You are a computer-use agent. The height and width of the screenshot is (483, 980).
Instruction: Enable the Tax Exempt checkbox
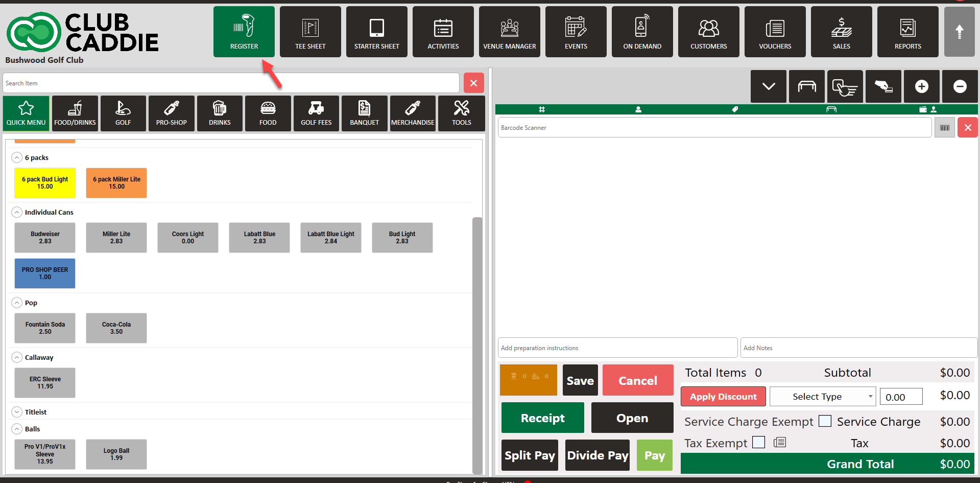tap(759, 442)
